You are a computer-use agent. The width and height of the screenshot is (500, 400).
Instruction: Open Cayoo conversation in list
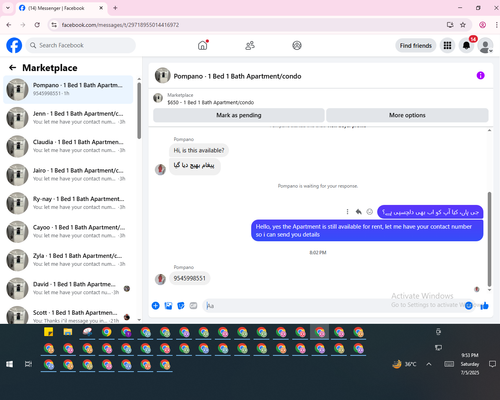[x=68, y=231]
